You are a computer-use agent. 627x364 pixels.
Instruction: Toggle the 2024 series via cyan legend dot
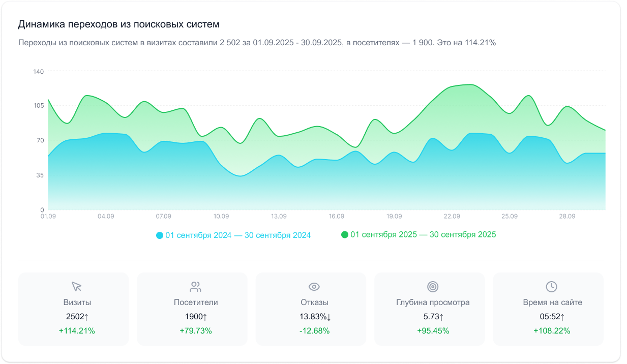click(160, 235)
